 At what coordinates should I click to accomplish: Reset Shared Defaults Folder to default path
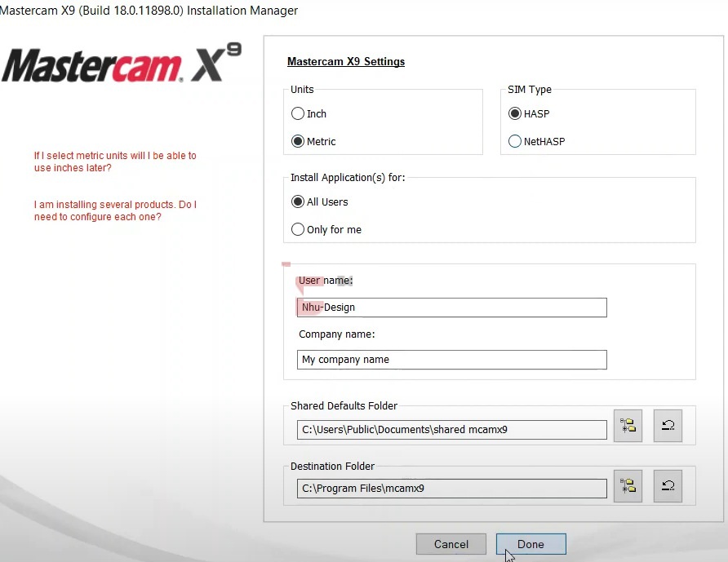point(668,426)
